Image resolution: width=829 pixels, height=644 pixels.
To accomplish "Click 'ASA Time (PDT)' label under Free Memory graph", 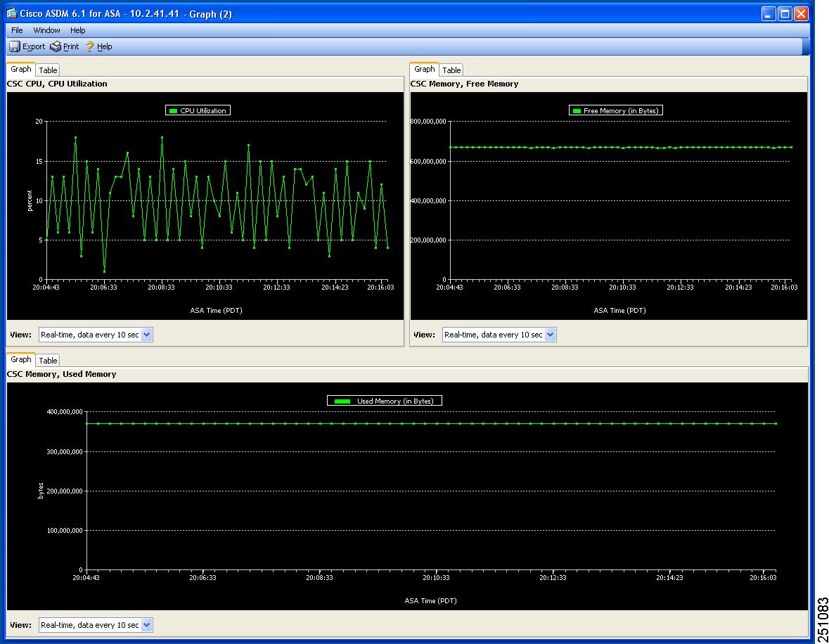I will pos(619,310).
